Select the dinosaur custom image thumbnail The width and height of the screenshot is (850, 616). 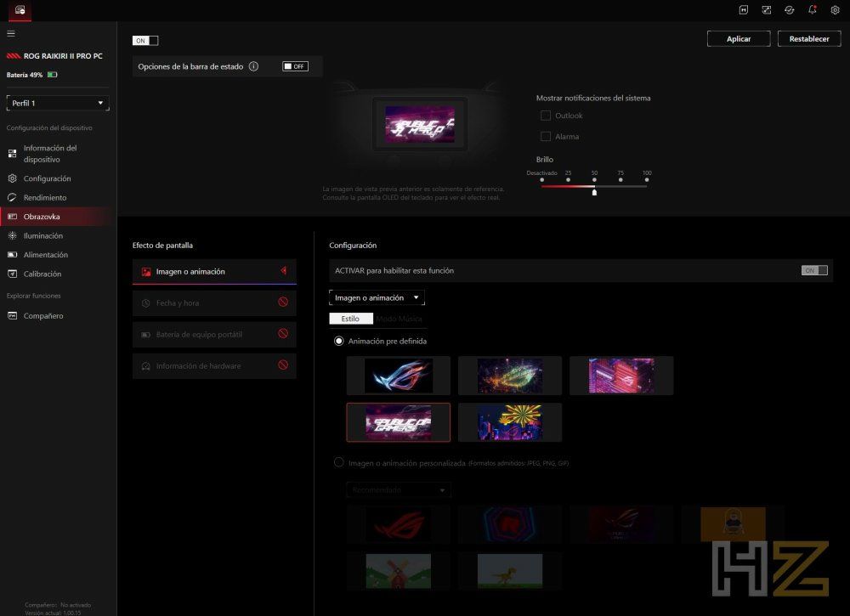(509, 570)
